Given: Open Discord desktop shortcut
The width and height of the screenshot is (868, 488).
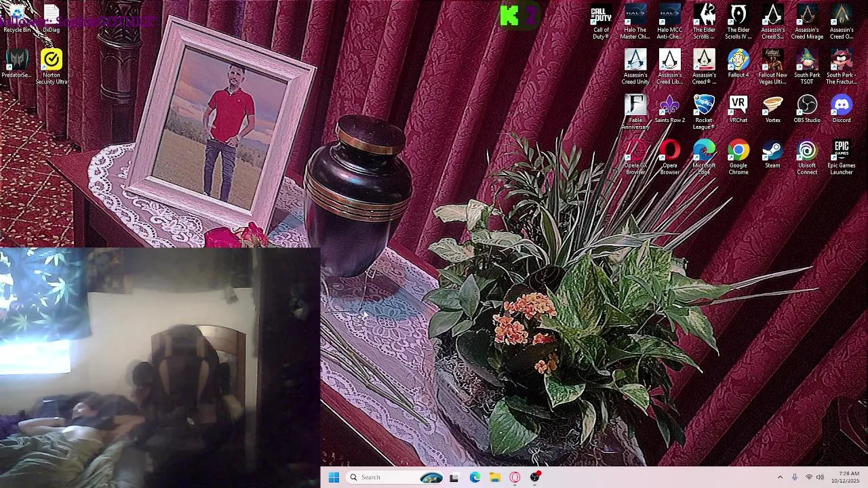Looking at the screenshot, I should point(842,108).
